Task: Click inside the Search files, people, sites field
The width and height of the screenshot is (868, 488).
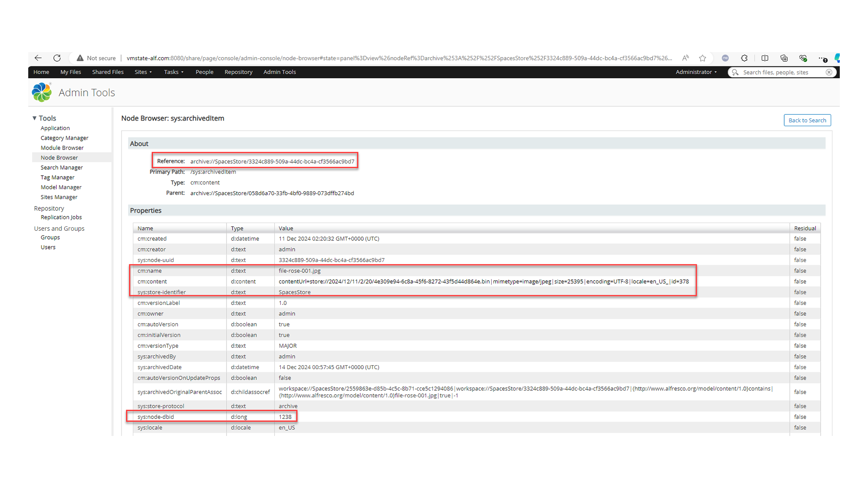Action: [777, 72]
